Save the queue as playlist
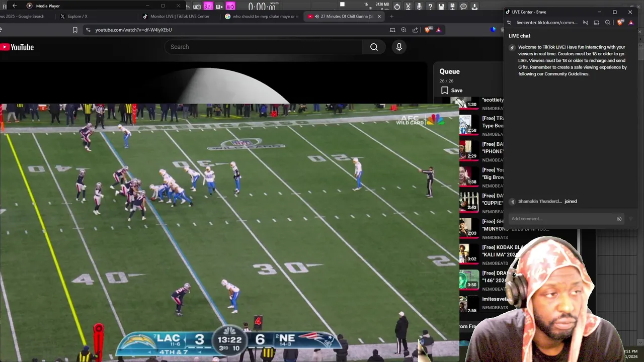The width and height of the screenshot is (644, 362). pos(452,90)
